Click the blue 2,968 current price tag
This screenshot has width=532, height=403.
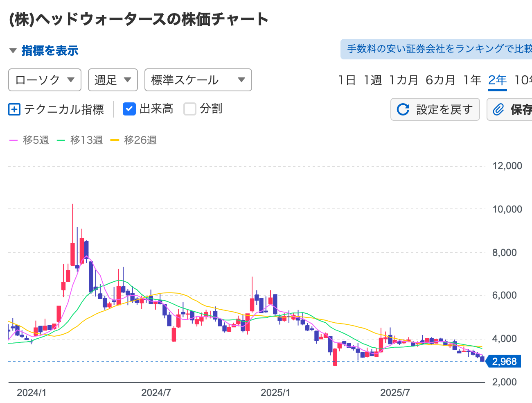coord(504,362)
